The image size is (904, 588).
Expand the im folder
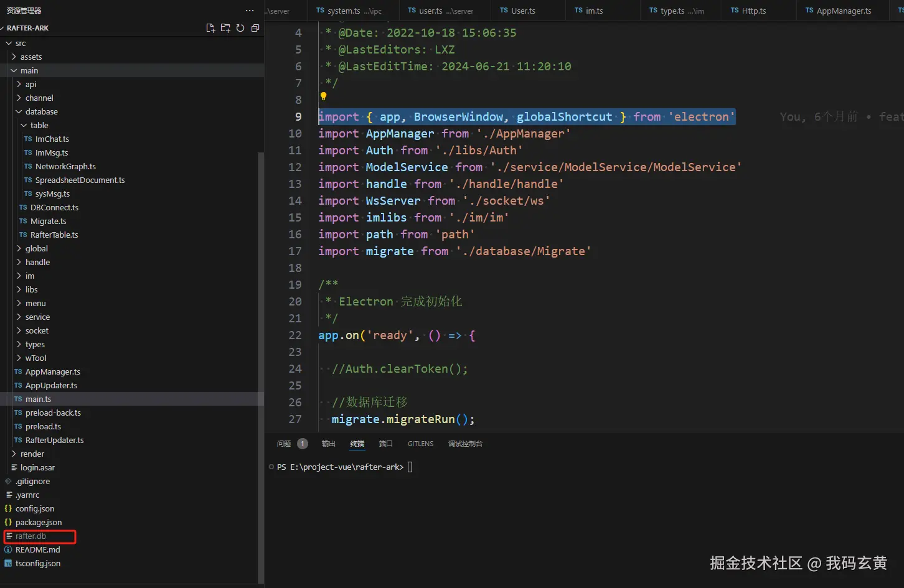[x=19, y=276]
